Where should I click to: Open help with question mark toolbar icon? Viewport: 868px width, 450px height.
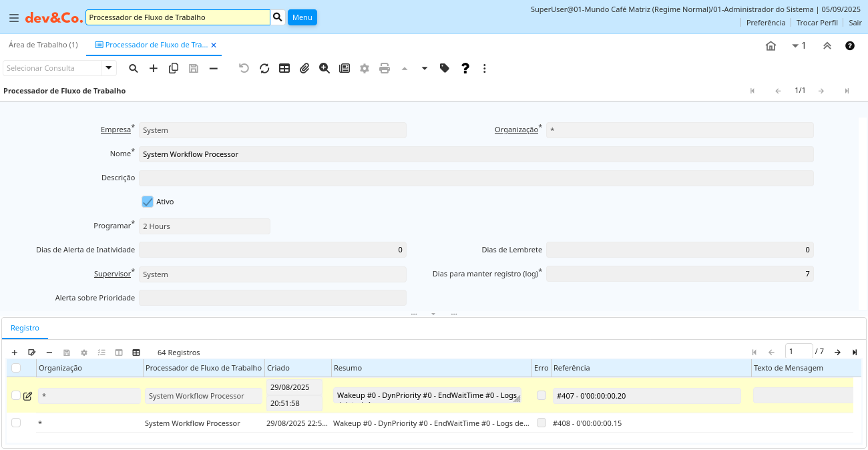(x=465, y=68)
